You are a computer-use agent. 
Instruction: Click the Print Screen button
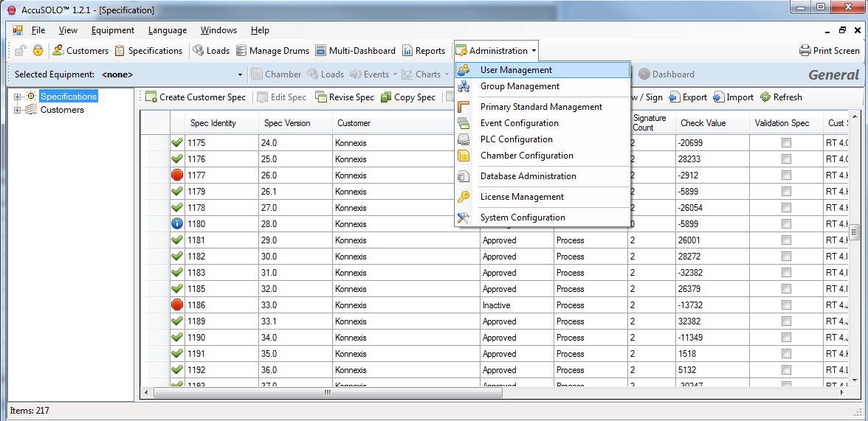[x=830, y=51]
